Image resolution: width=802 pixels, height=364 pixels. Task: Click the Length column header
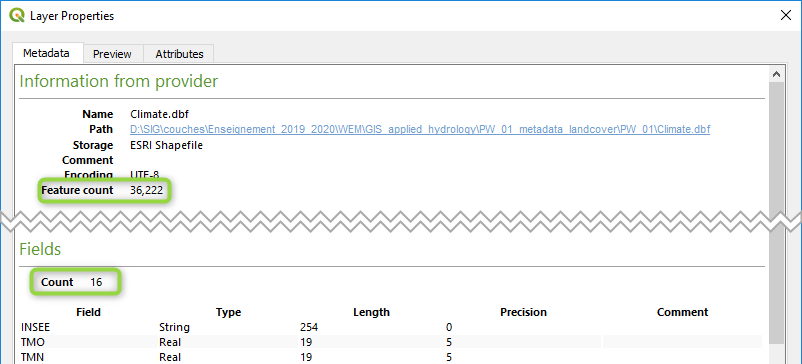[371, 312]
